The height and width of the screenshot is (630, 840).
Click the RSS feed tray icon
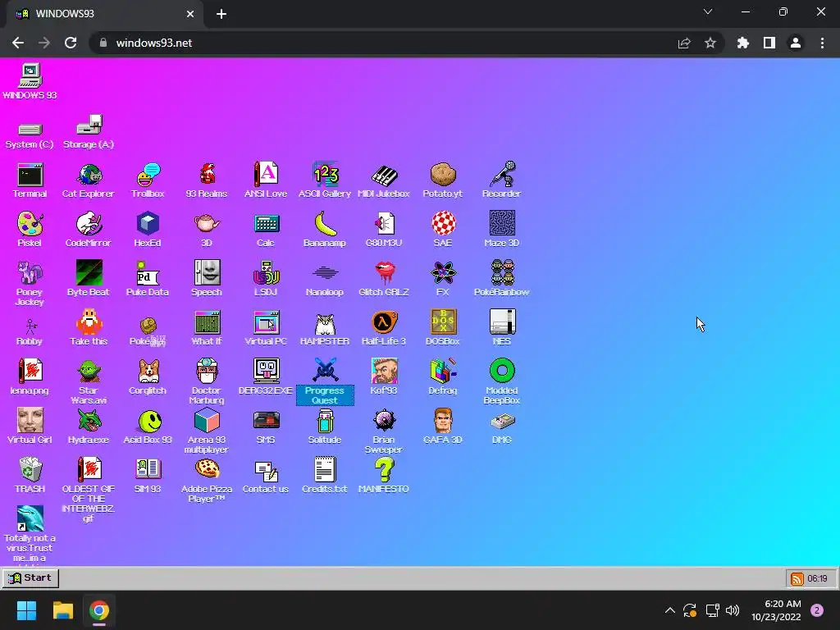click(797, 578)
